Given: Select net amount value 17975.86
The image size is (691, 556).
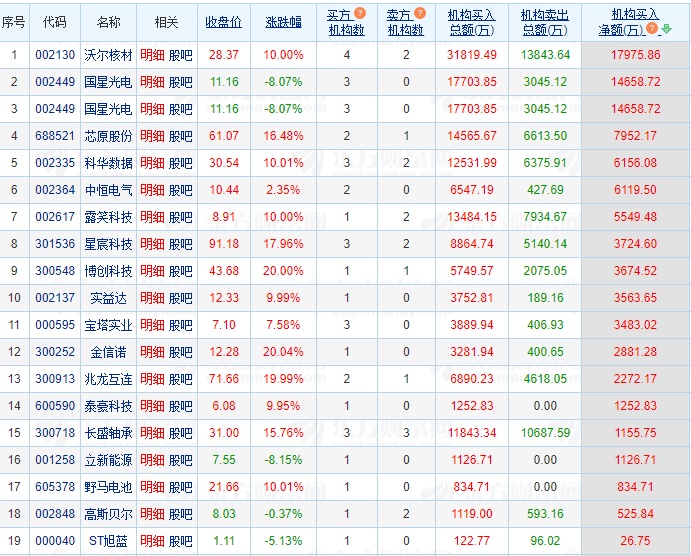Looking at the screenshot, I should pyautogui.click(x=635, y=55).
